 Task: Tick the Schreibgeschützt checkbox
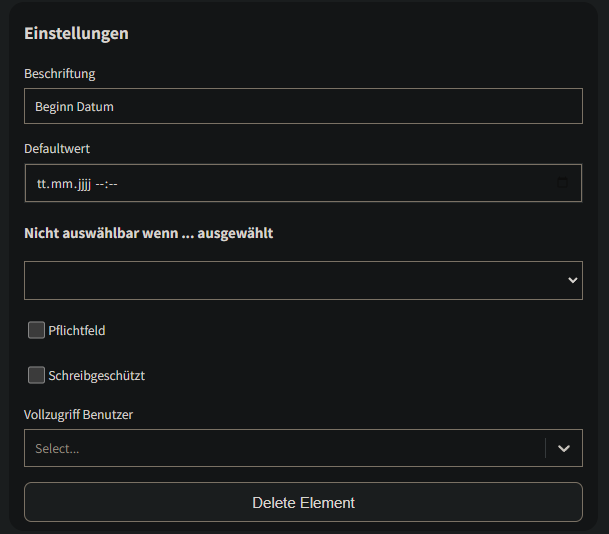37,376
